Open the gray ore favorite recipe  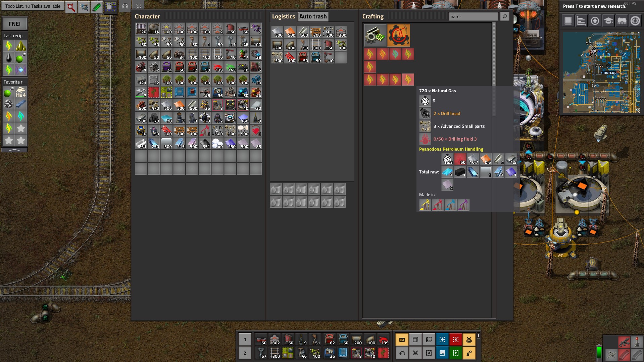tap(9, 104)
